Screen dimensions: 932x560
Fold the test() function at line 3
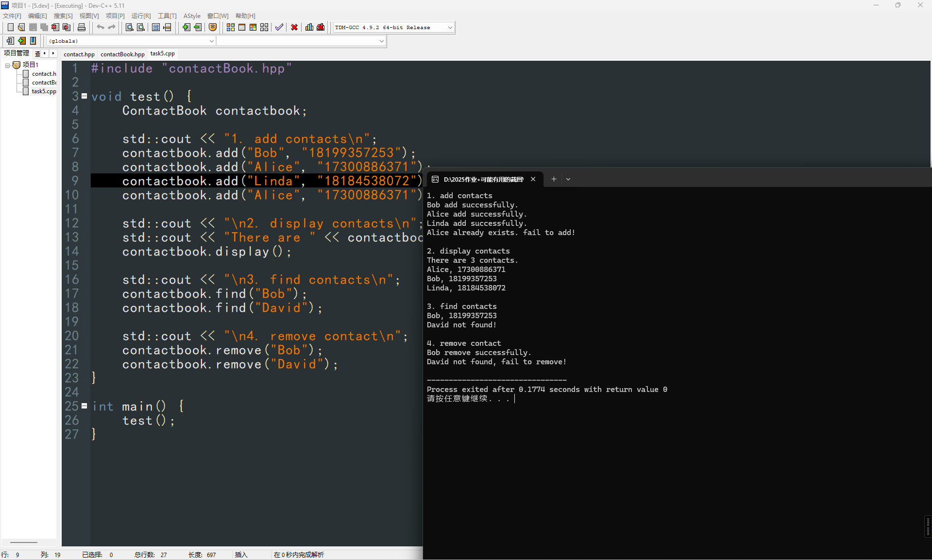pyautogui.click(x=85, y=96)
